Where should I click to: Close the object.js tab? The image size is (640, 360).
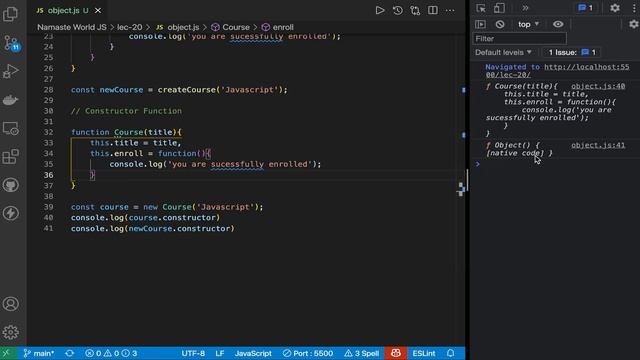[x=98, y=11]
